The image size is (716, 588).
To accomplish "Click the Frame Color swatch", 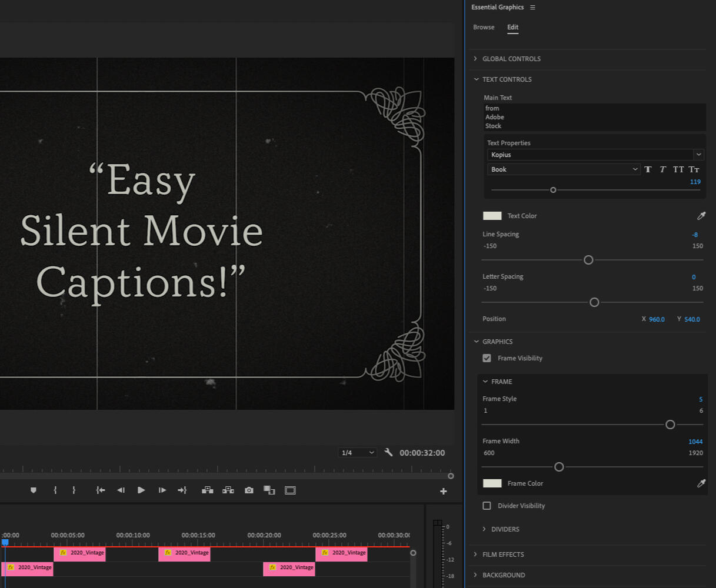I will coord(492,483).
